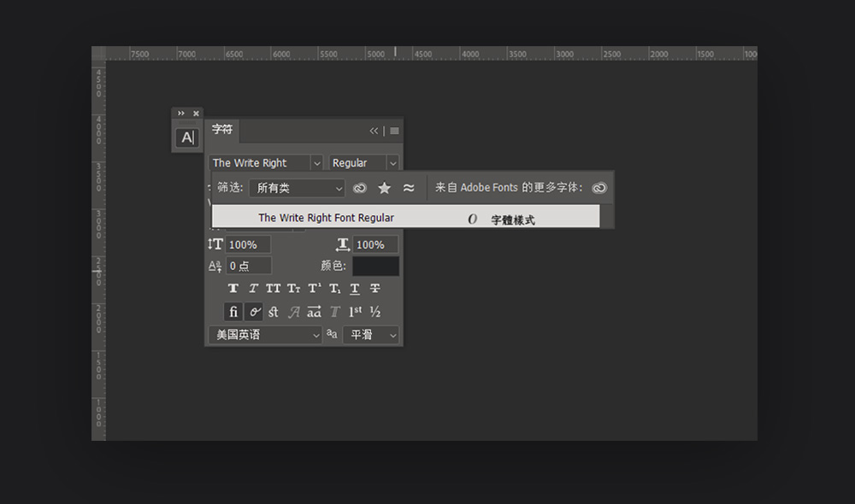Toggle standard ligatures (fi) button
The height and width of the screenshot is (504, 855).
[x=233, y=312]
